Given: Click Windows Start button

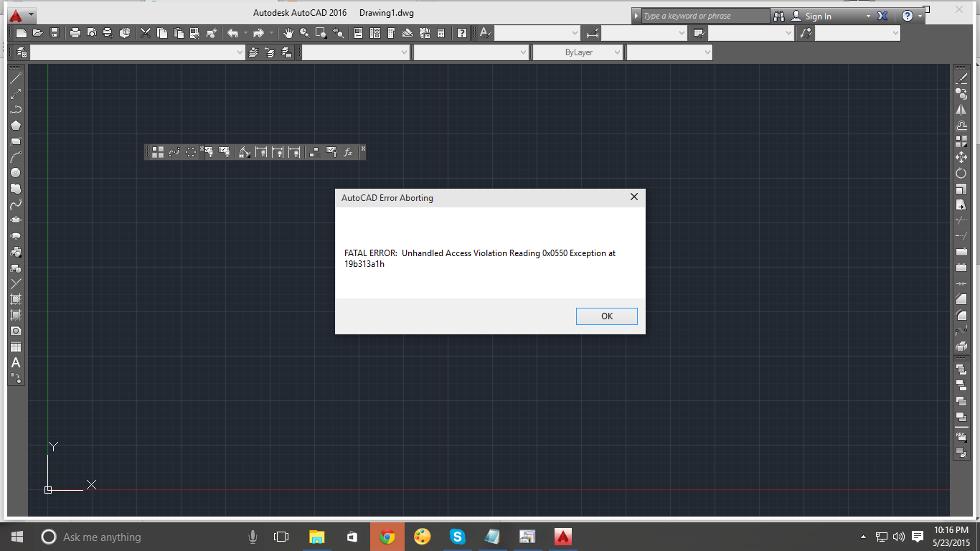Looking at the screenshot, I should point(17,537).
